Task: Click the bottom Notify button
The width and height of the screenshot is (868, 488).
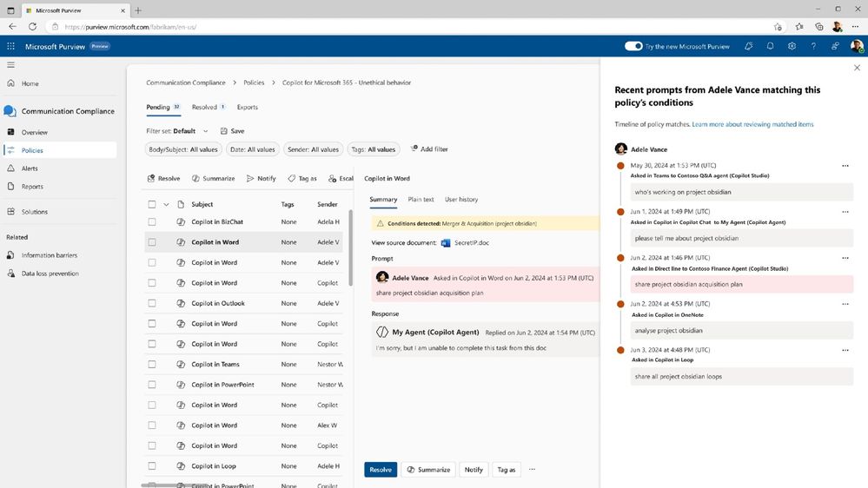Action: 474,469
